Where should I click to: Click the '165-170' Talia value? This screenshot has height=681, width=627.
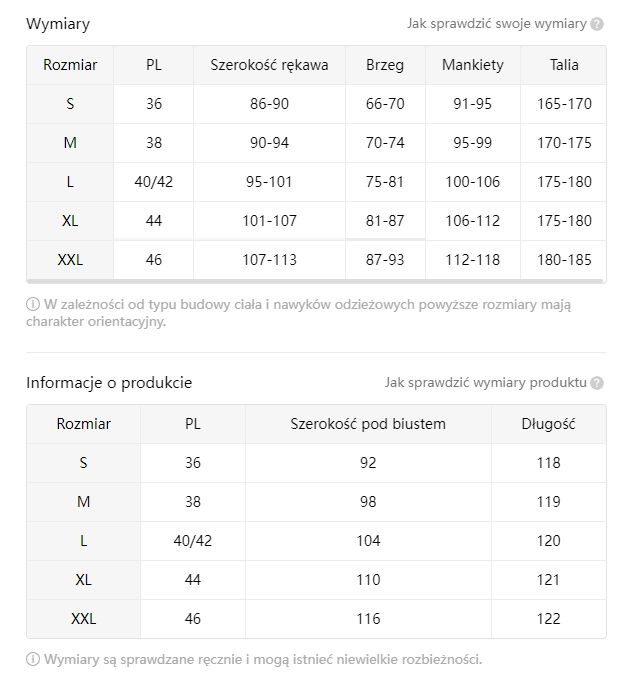[x=564, y=104]
